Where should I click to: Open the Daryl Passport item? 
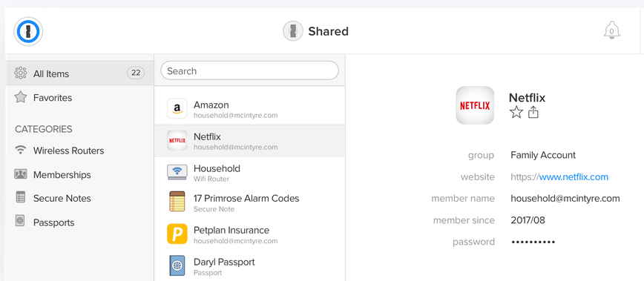click(250, 266)
